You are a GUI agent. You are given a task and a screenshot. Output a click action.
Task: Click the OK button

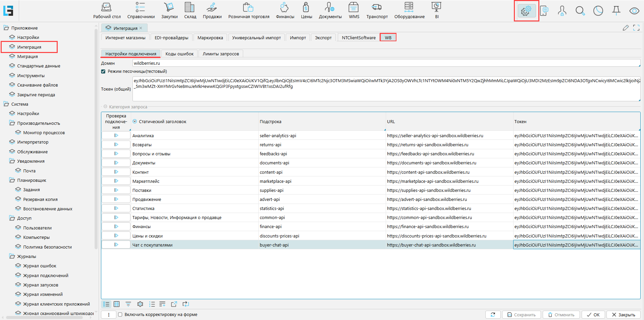[x=593, y=315]
